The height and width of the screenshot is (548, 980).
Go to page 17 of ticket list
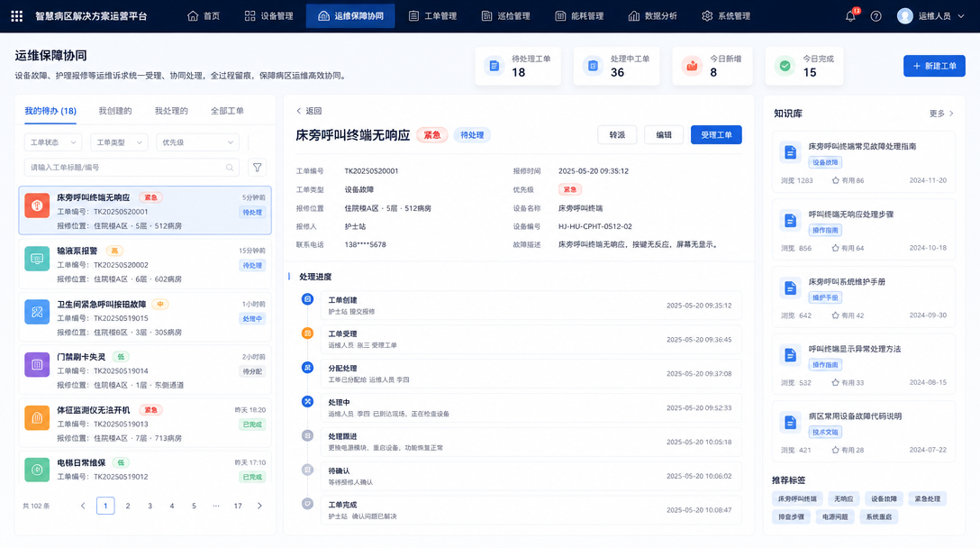[238, 506]
